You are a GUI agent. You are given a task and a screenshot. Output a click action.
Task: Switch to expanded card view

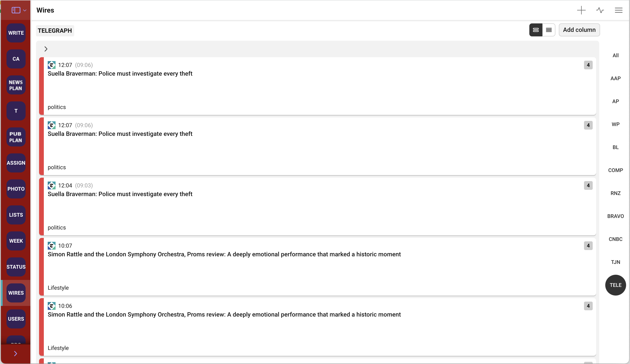coord(536,30)
